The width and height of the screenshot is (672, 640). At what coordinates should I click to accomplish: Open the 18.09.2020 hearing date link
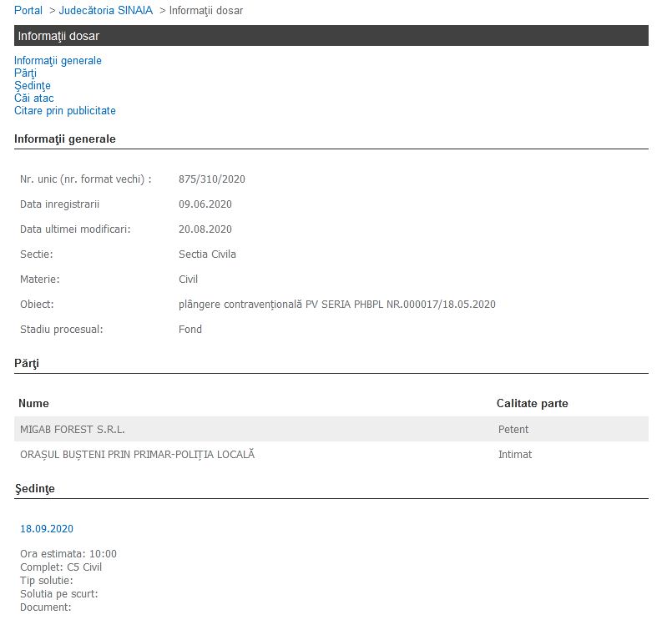47,528
